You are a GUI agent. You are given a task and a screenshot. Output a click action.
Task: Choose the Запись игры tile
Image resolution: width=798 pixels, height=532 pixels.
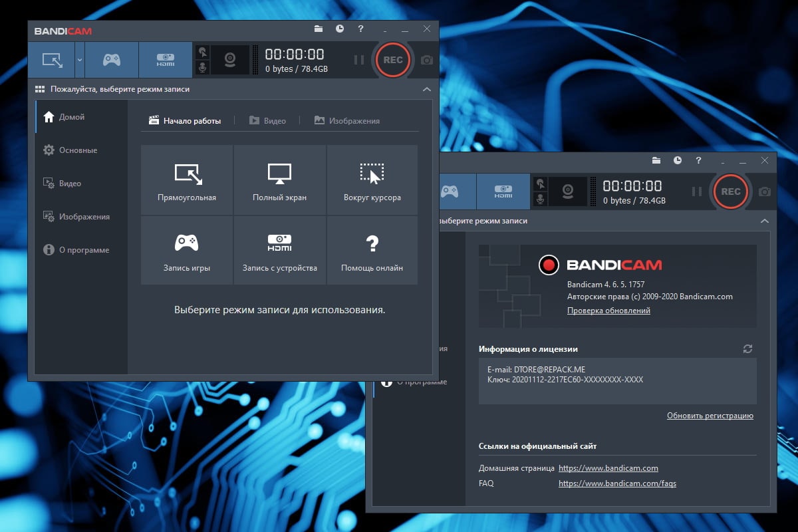(187, 251)
